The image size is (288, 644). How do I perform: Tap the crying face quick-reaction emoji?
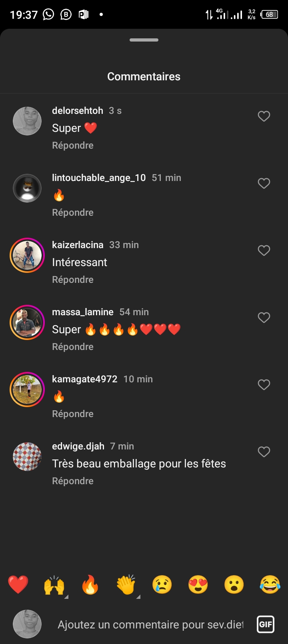(162, 585)
